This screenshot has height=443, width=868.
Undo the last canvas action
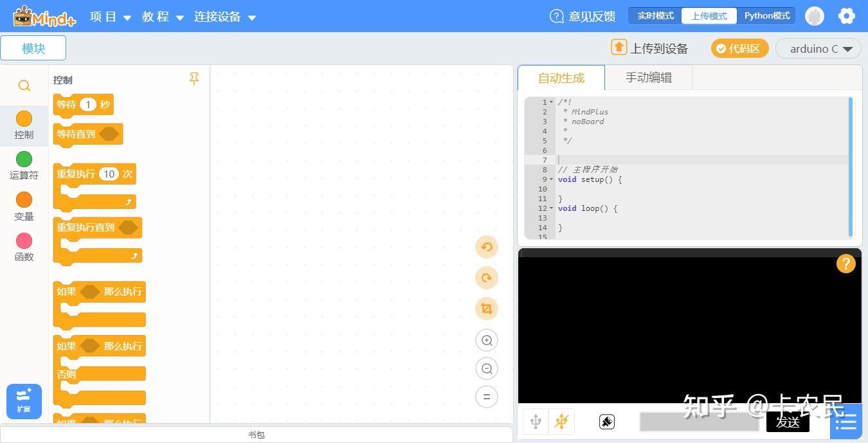point(487,246)
